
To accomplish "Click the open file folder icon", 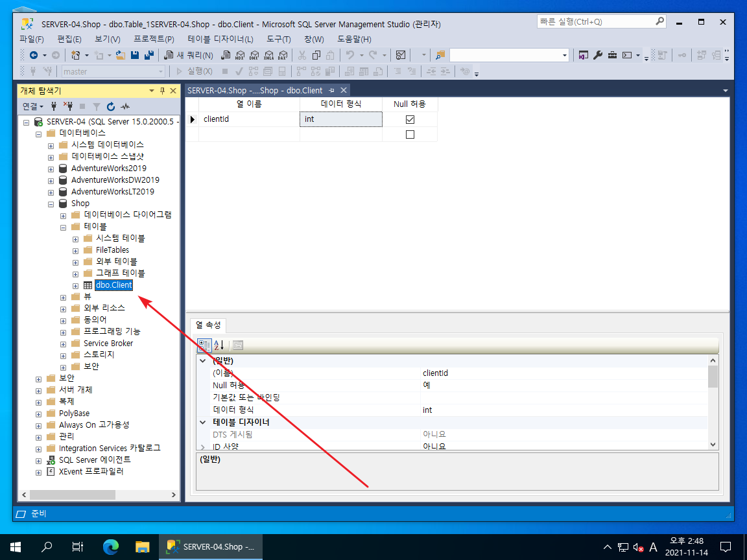I will (121, 55).
